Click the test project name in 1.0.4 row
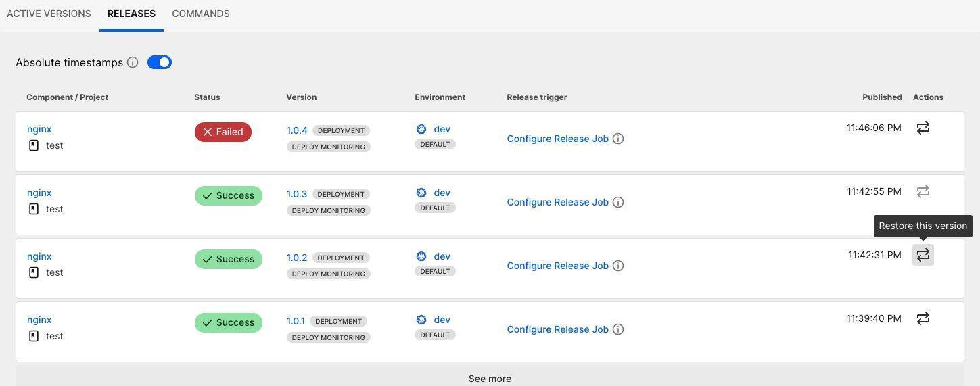This screenshot has height=386, width=980. tap(54, 145)
